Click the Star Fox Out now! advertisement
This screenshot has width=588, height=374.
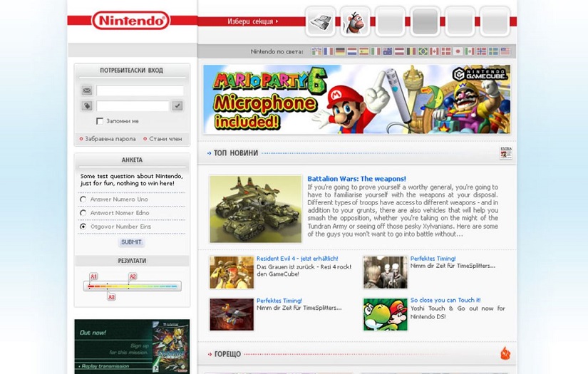132,346
